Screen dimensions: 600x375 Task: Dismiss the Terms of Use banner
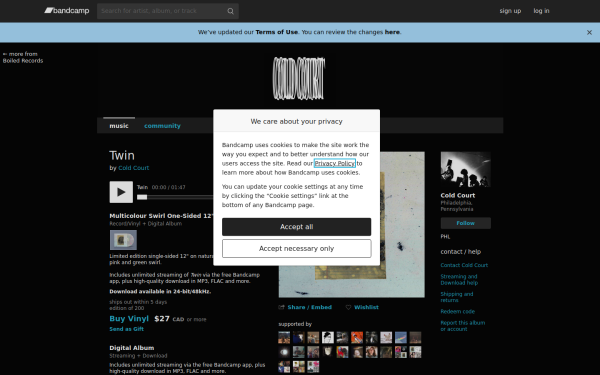[589, 33]
